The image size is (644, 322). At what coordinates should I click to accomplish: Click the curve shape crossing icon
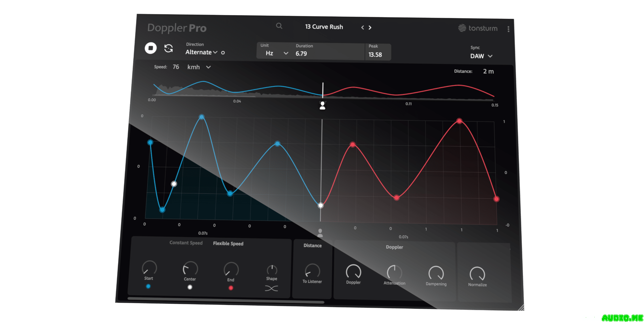point(271,288)
